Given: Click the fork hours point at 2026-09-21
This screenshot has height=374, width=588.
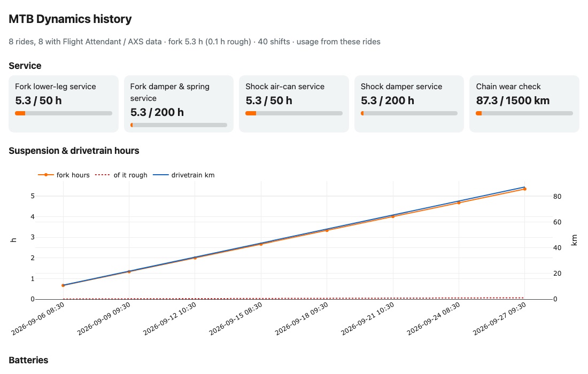Looking at the screenshot, I should click(393, 216).
